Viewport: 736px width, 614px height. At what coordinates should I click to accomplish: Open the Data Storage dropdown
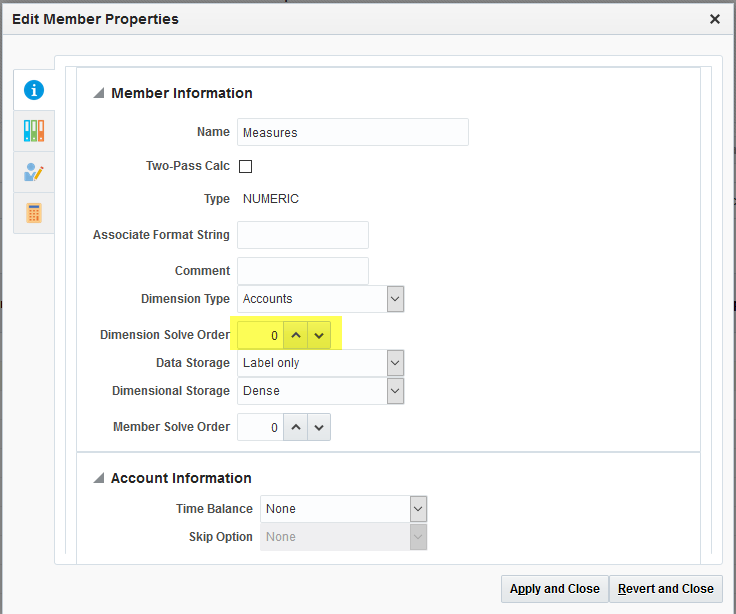click(x=395, y=363)
